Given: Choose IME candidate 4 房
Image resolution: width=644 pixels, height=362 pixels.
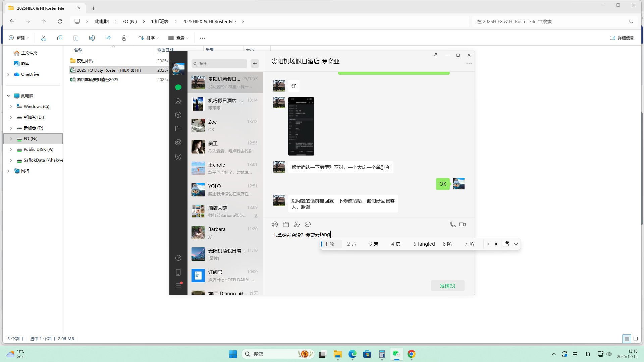Looking at the screenshot, I should (396, 244).
